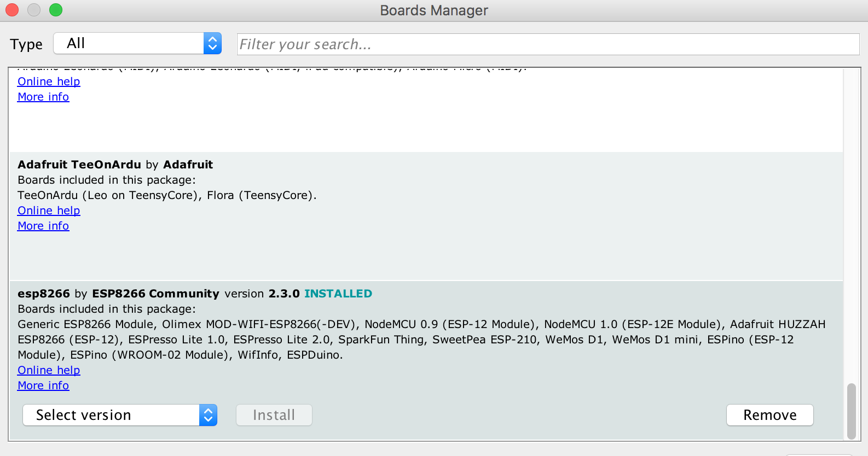Viewport: 868px width, 456px height.
Task: Click the TeeOnArdu (Leo on TeensyCore) boards text
Action: [167, 195]
